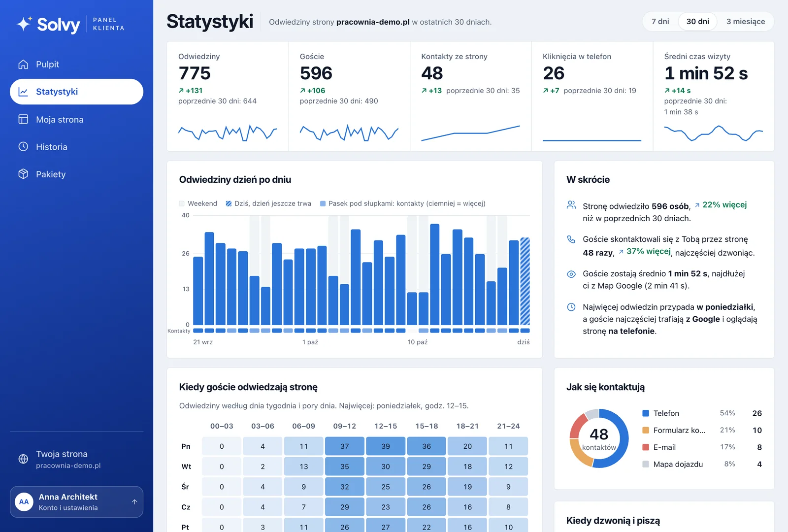Expand the Anna Architekt account menu arrow
The image size is (788, 532).
(x=134, y=502)
